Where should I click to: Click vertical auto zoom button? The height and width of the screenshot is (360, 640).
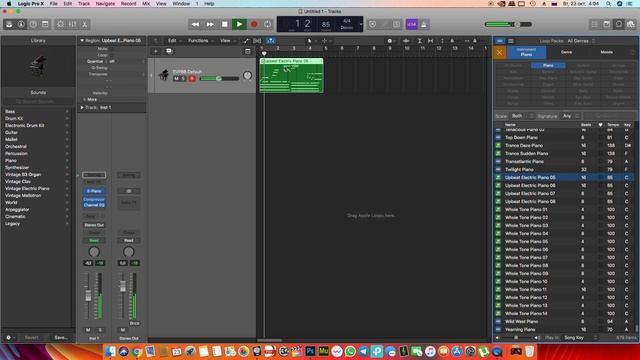click(x=420, y=41)
